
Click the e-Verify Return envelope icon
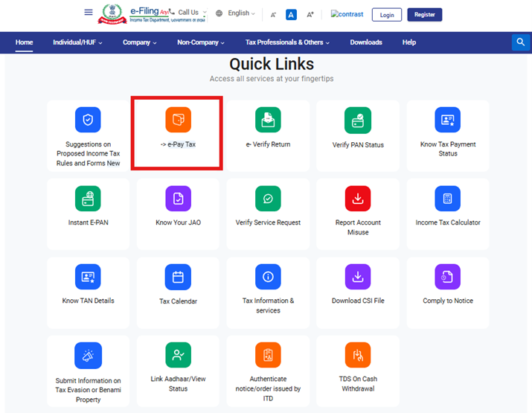tap(268, 120)
